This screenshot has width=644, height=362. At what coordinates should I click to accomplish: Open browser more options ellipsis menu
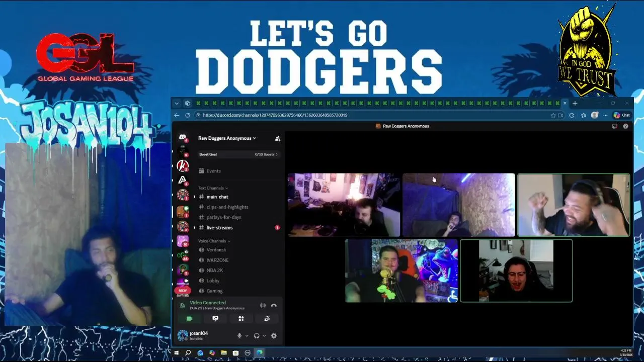pos(605,115)
